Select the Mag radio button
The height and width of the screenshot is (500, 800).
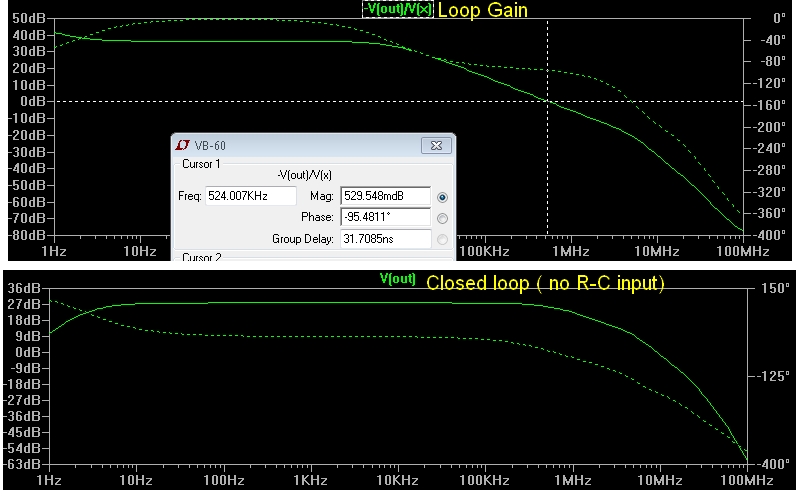pyautogui.click(x=442, y=197)
